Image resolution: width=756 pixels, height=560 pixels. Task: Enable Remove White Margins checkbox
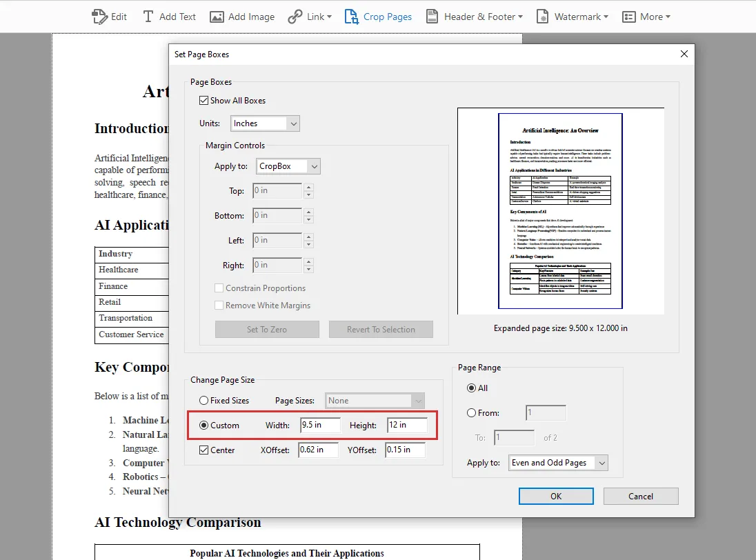coord(219,305)
